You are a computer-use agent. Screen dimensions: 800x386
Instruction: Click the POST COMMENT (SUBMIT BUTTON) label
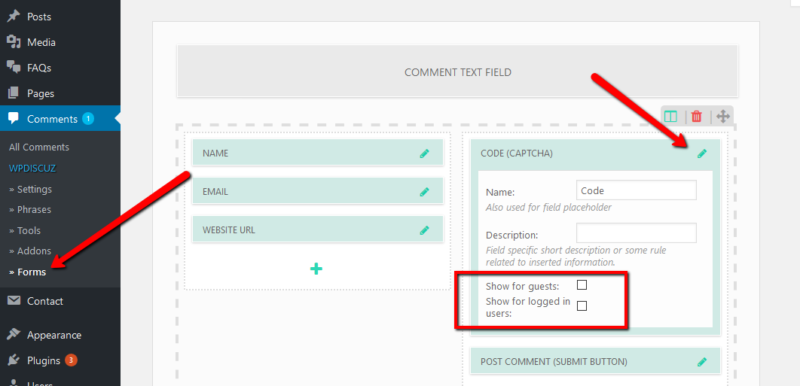[554, 362]
